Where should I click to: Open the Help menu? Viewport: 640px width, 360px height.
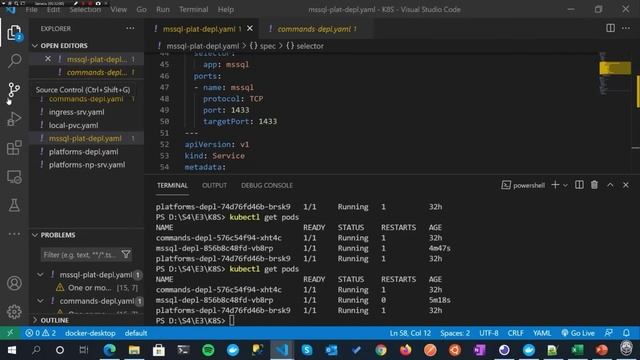(226, 9)
